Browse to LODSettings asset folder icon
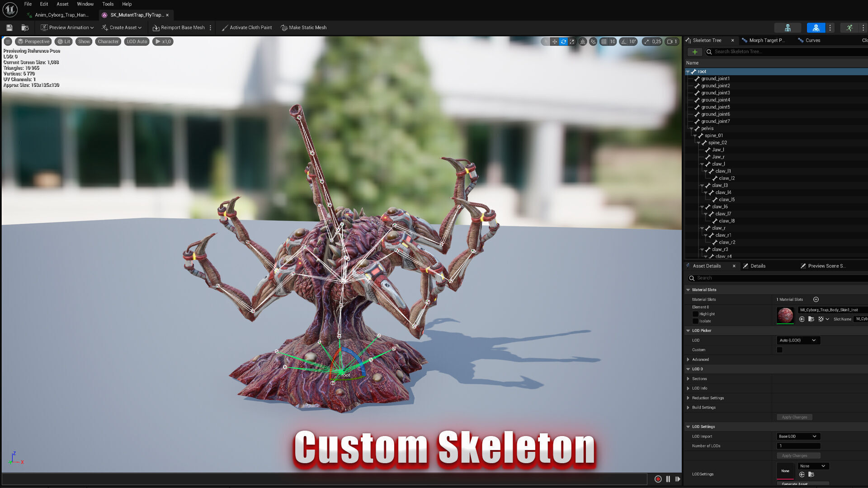 811,474
